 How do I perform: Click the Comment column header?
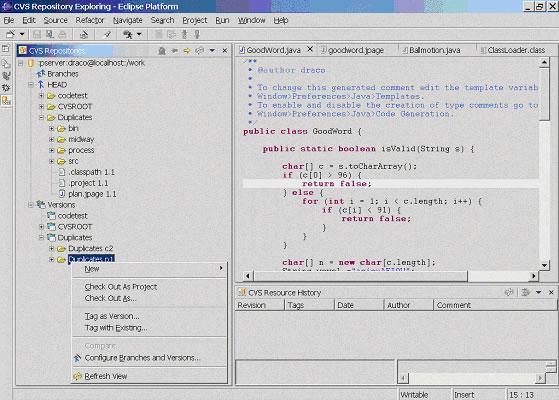coord(495,305)
